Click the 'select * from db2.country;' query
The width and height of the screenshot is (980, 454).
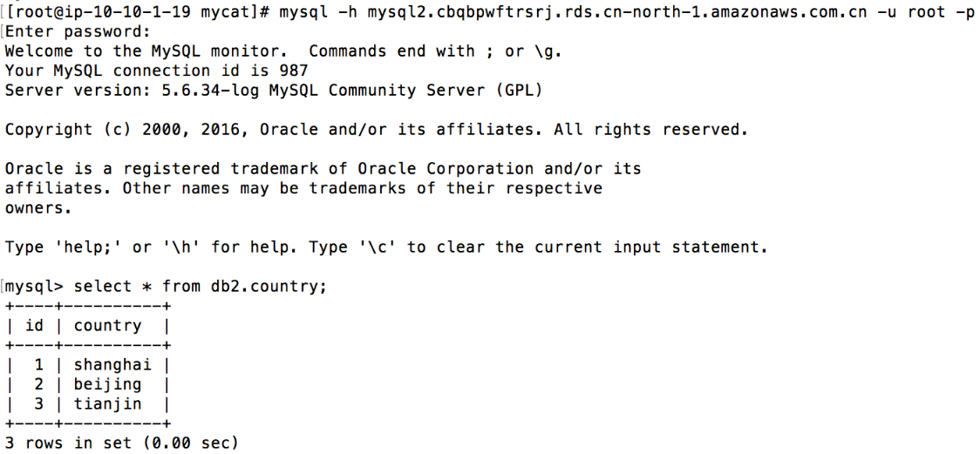tap(200, 287)
